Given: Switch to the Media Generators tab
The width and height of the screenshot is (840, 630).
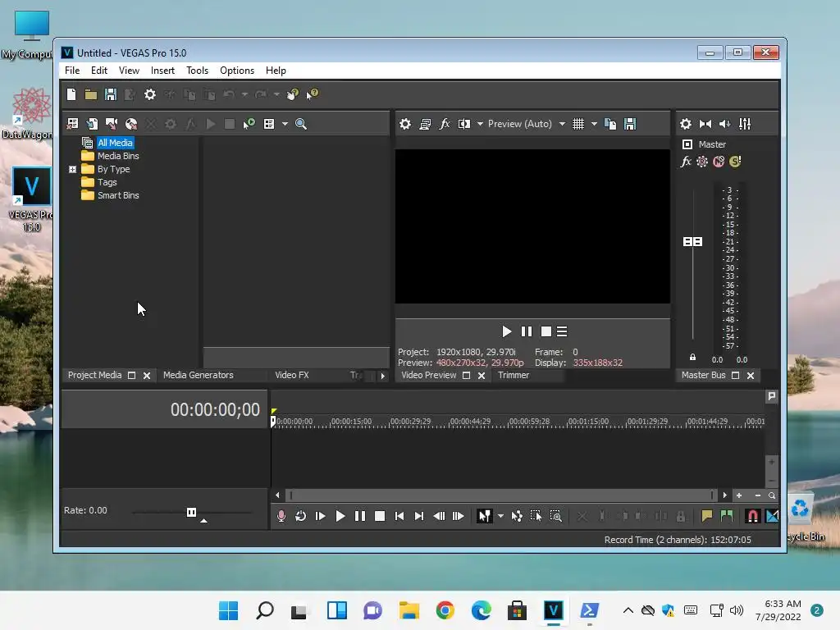Looking at the screenshot, I should [x=199, y=376].
